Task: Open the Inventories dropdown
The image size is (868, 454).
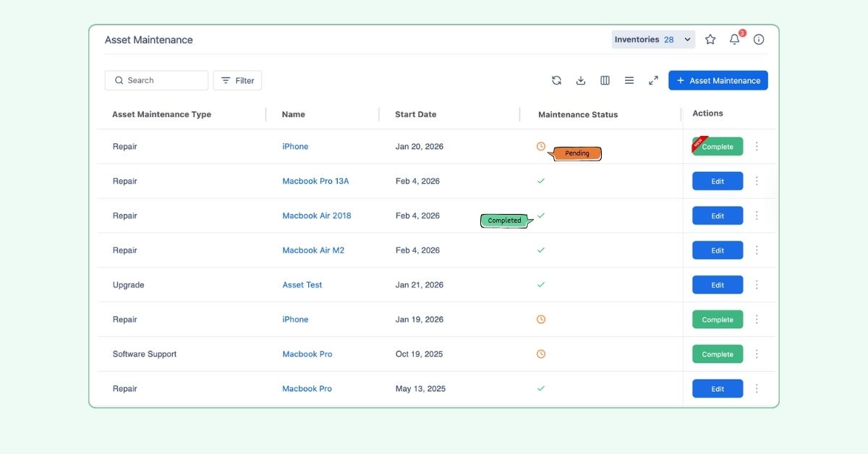Action: point(653,40)
